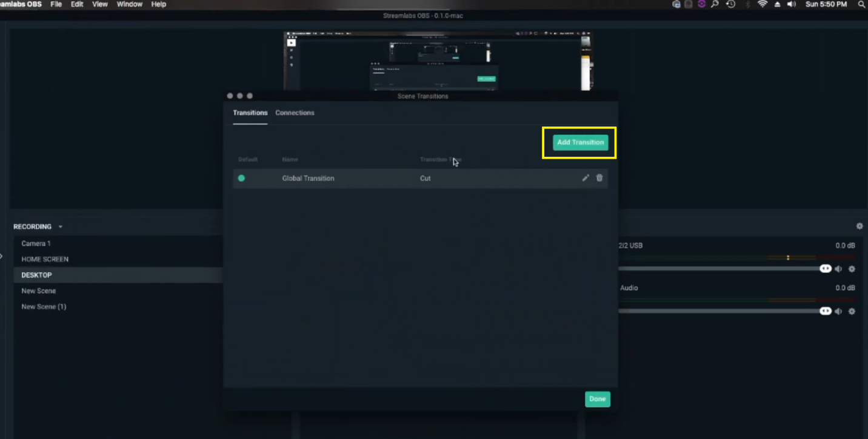Click the Done button

(597, 399)
